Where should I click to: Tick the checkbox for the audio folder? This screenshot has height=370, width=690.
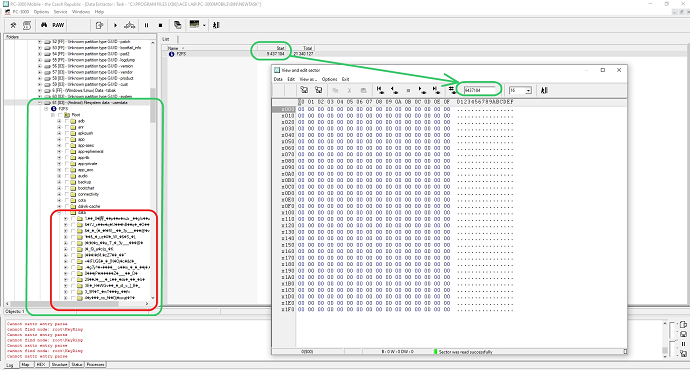tap(67, 176)
